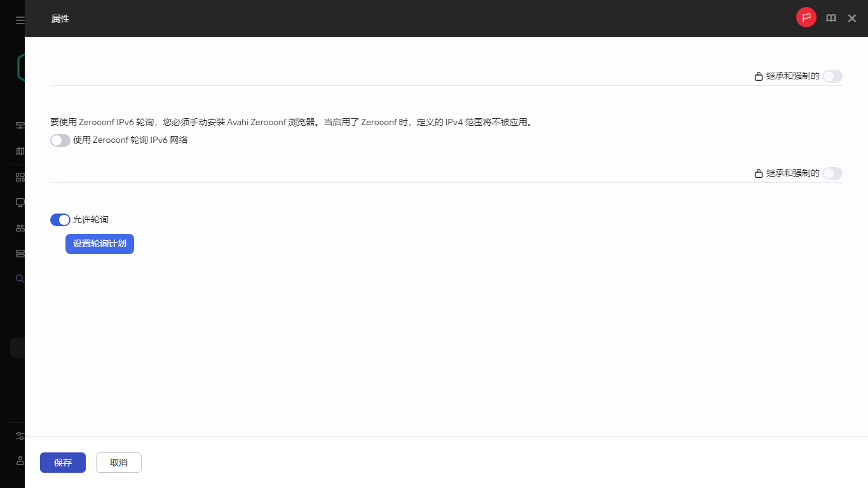
Task: Save changes with the 保存 button
Action: pyautogui.click(x=62, y=463)
